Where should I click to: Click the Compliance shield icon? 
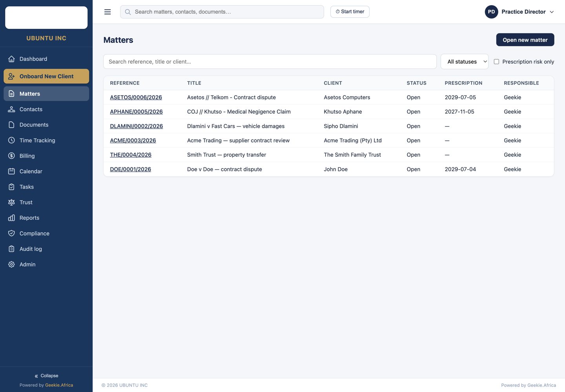[11, 233]
